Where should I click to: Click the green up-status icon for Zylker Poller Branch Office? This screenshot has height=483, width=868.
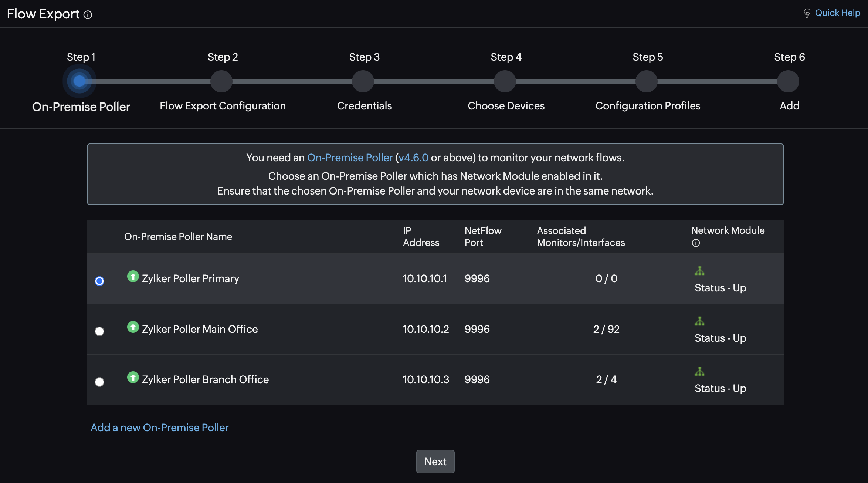tap(133, 377)
